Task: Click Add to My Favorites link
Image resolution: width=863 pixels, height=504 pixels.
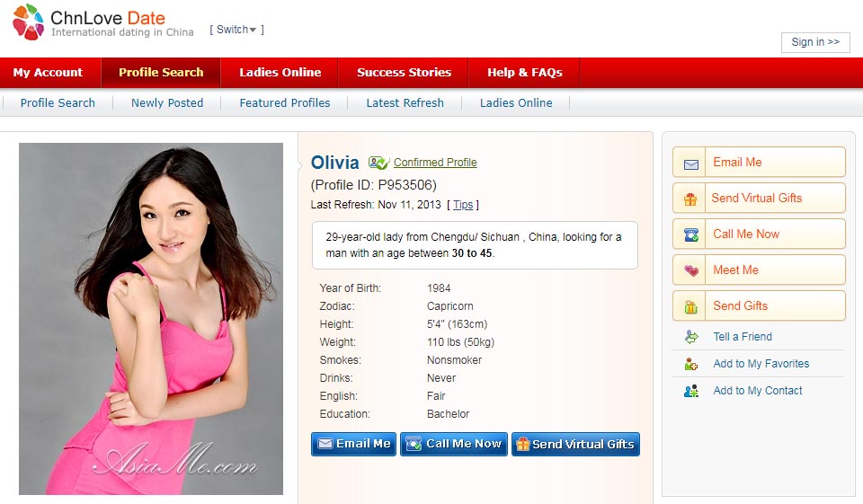Action: 761,364
